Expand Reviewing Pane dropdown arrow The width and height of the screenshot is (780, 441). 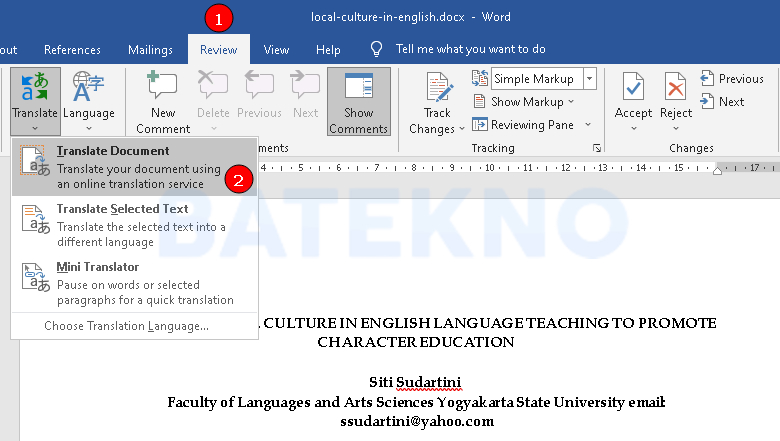pyautogui.click(x=588, y=125)
